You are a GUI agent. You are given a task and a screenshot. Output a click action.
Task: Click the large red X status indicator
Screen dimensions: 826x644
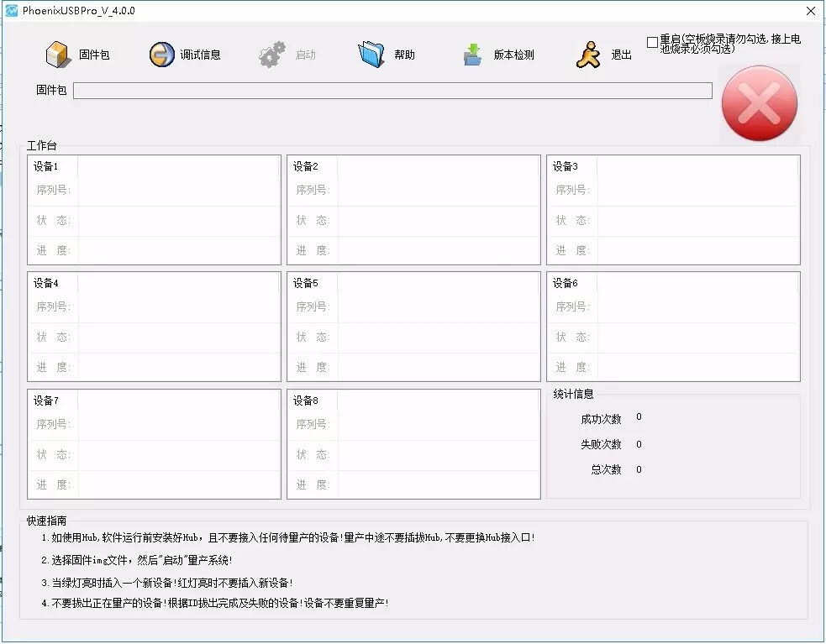[x=760, y=104]
